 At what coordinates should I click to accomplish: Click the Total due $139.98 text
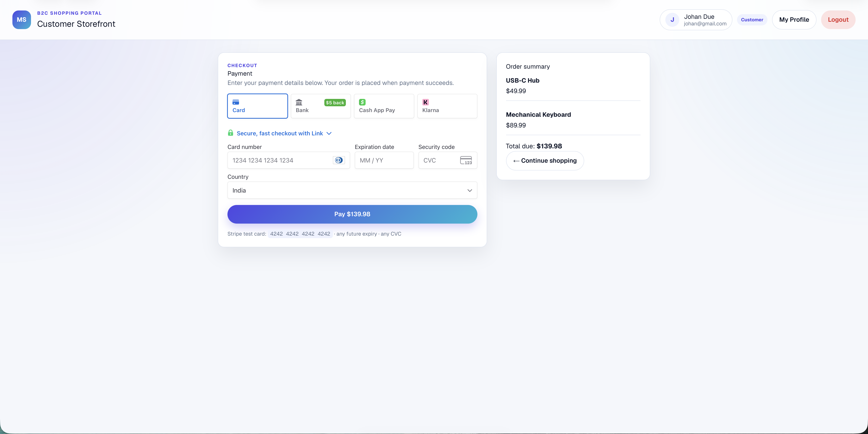pos(534,146)
